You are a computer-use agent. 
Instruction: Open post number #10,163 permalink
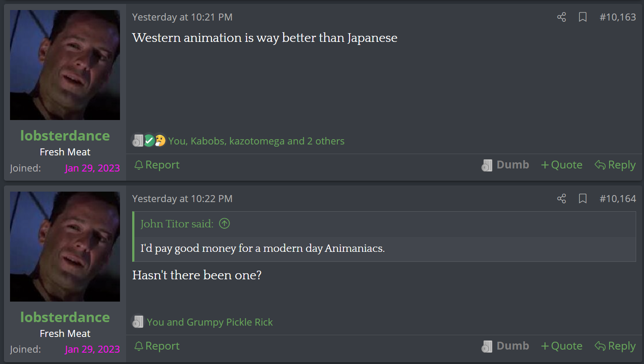coord(618,17)
